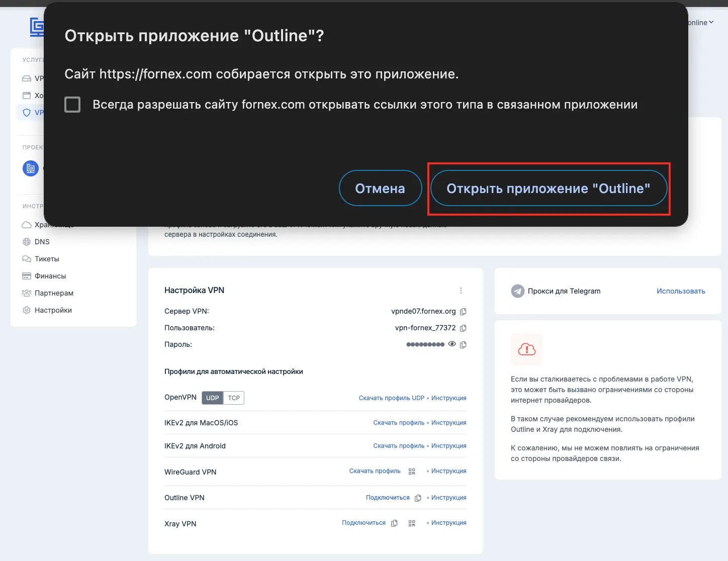
Task: Download IKEv2 profile for Android
Action: pos(399,446)
